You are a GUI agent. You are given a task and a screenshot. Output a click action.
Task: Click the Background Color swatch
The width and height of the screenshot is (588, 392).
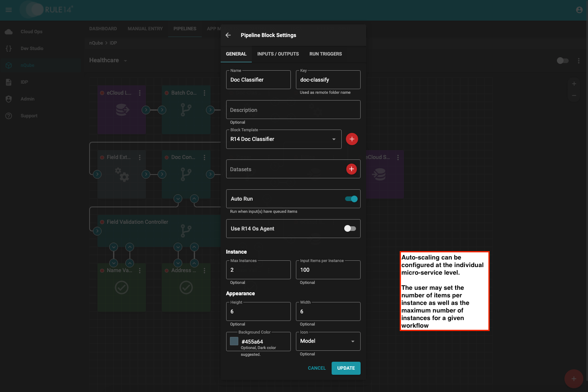[x=234, y=341]
